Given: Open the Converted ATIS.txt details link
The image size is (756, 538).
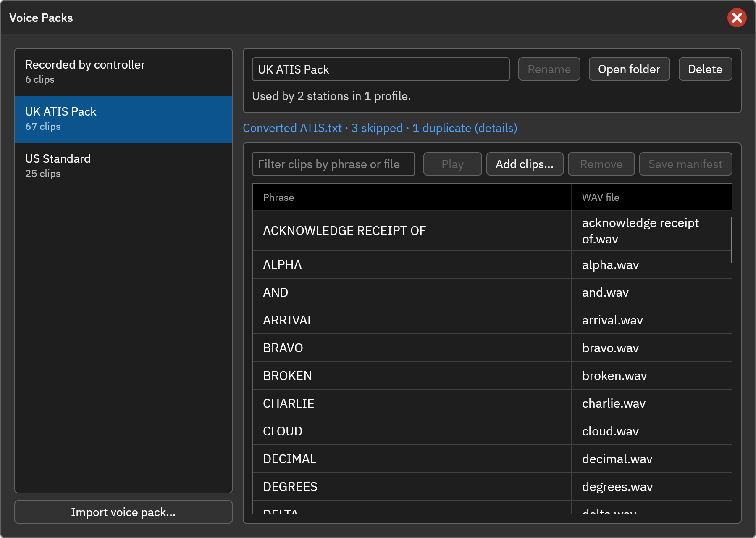Looking at the screenshot, I should click(x=380, y=128).
